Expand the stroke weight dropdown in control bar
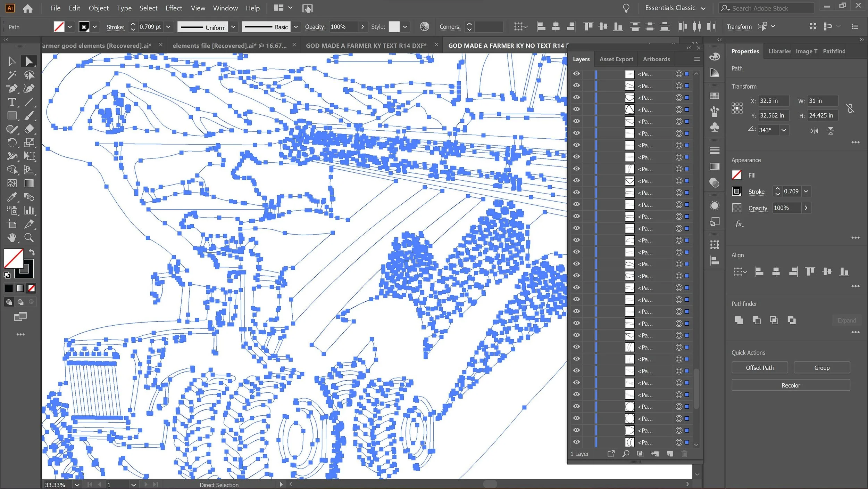 [168, 27]
